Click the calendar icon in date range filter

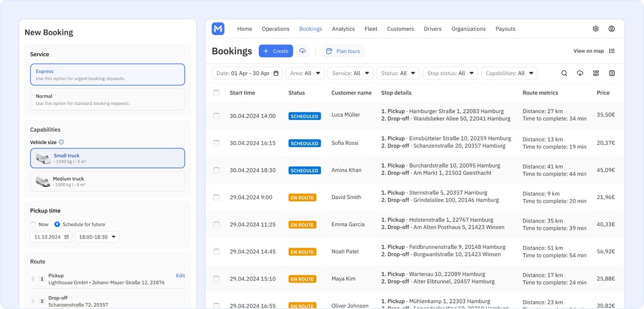point(276,73)
